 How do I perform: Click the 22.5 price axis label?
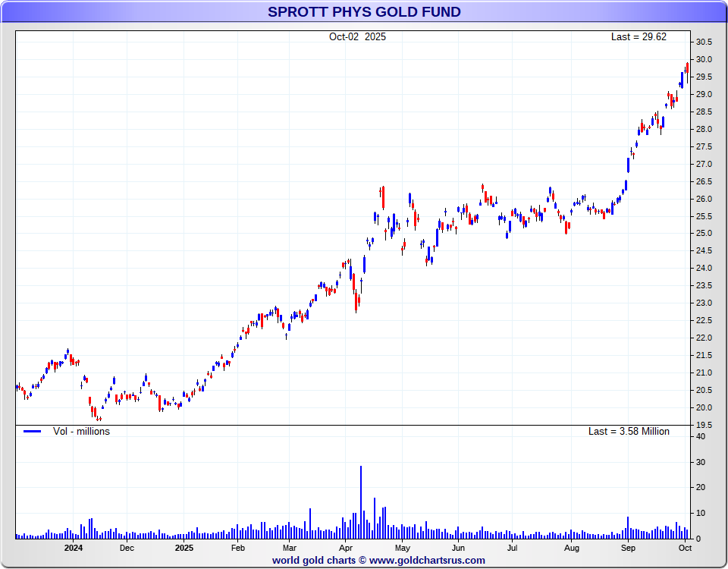pos(704,320)
